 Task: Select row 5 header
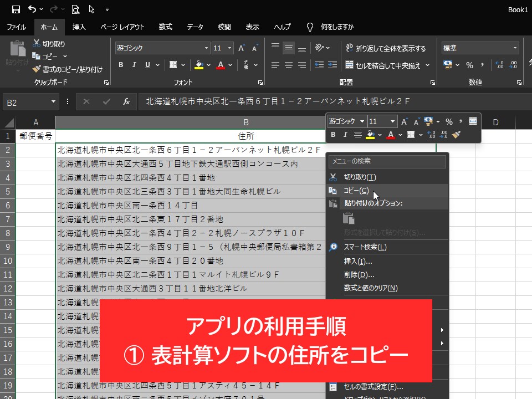pos(7,191)
